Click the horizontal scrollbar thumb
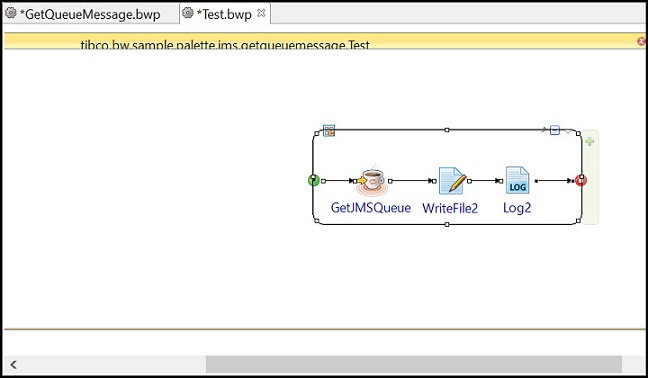This screenshot has height=378, width=648. (x=414, y=364)
